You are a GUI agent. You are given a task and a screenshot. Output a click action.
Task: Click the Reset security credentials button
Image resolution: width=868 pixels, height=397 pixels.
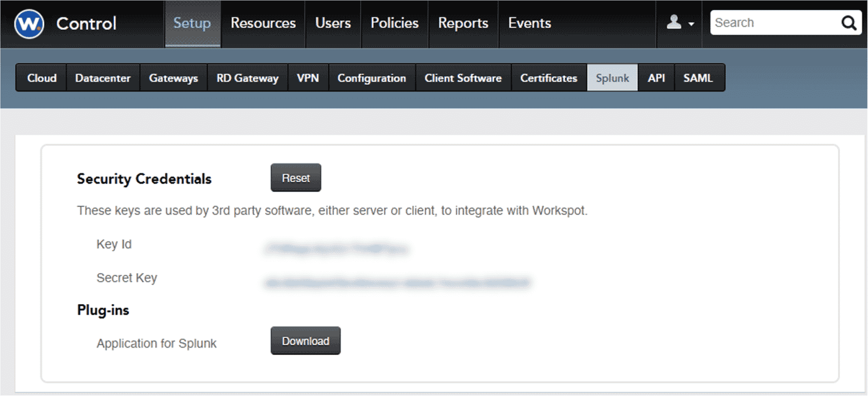(296, 178)
